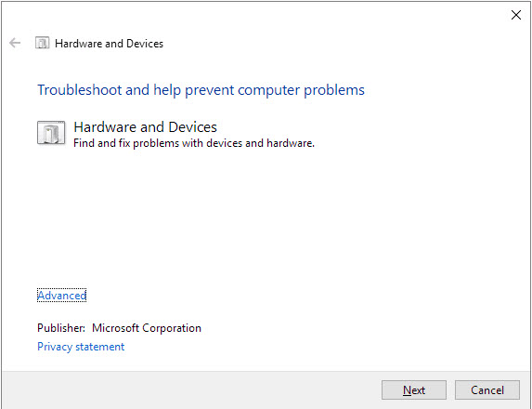Viewport: 532px width, 409px height.
Task: Click the Publisher label
Action: click(x=61, y=328)
